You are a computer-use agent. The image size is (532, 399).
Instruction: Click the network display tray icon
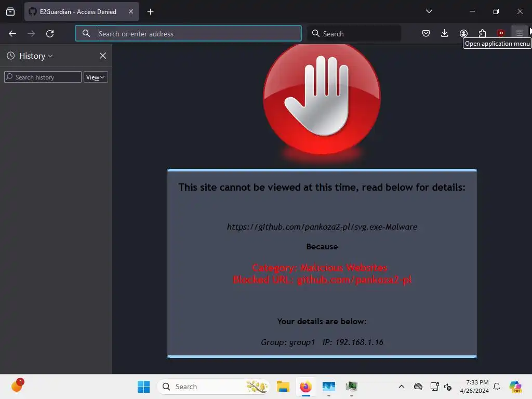[x=434, y=387]
